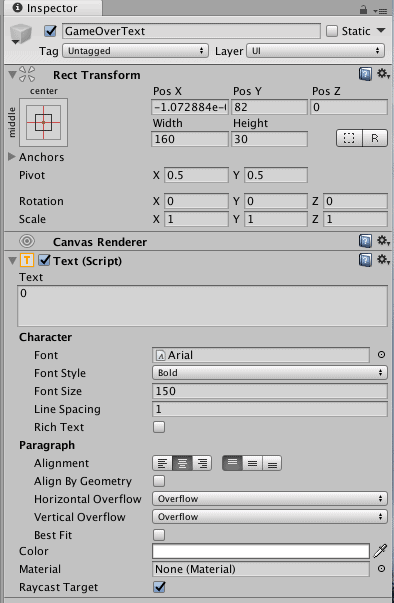Image resolution: width=394 pixels, height=603 pixels.
Task: Select the Pos Z field
Action: (x=349, y=107)
